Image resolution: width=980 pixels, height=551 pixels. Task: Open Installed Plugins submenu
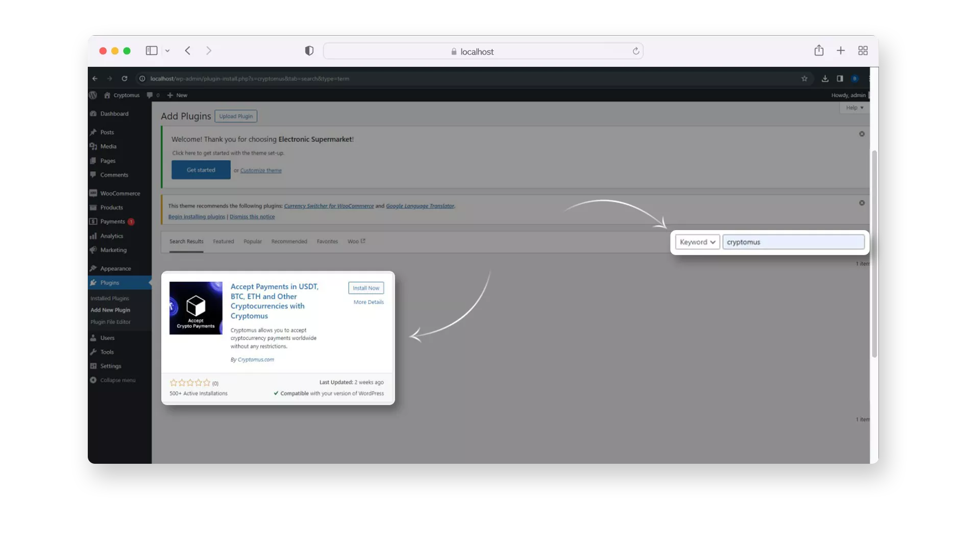click(110, 298)
